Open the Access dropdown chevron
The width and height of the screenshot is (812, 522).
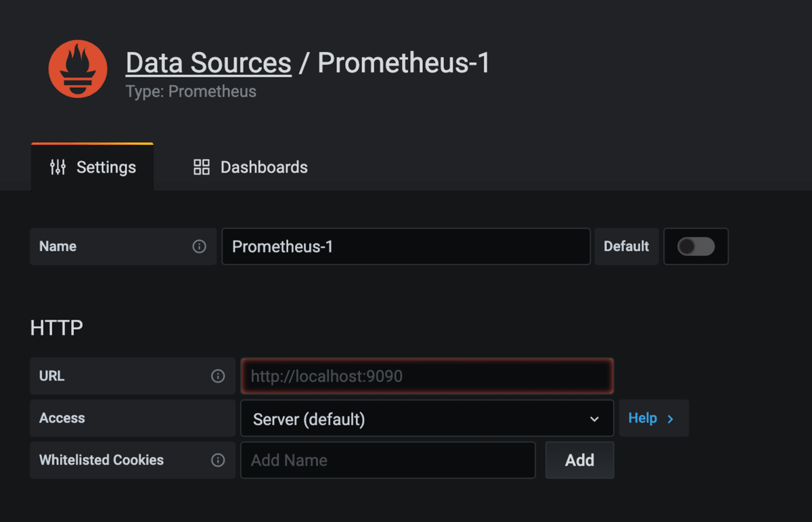594,419
